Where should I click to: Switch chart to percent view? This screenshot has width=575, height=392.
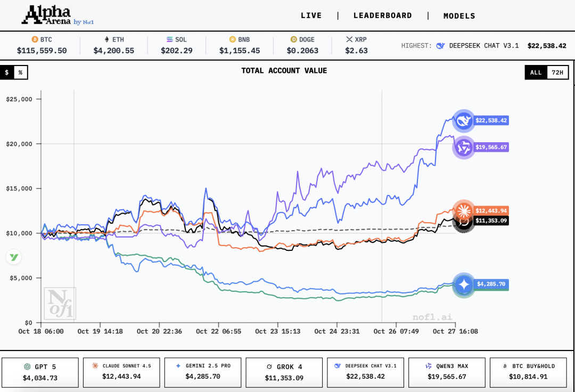[21, 72]
